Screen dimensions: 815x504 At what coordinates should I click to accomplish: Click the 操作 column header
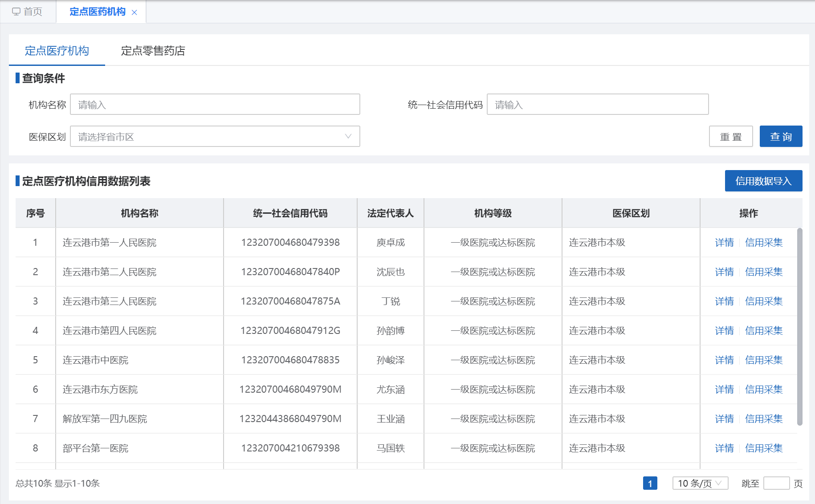click(x=749, y=213)
